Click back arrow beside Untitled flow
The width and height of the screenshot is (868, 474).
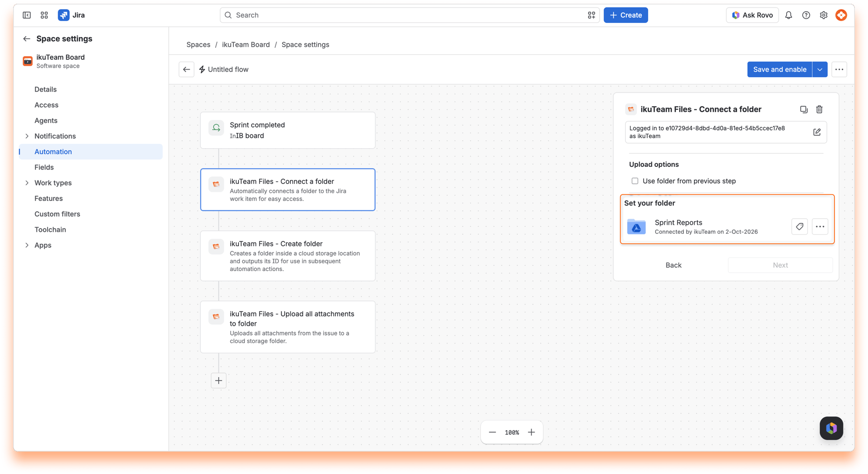[187, 69]
